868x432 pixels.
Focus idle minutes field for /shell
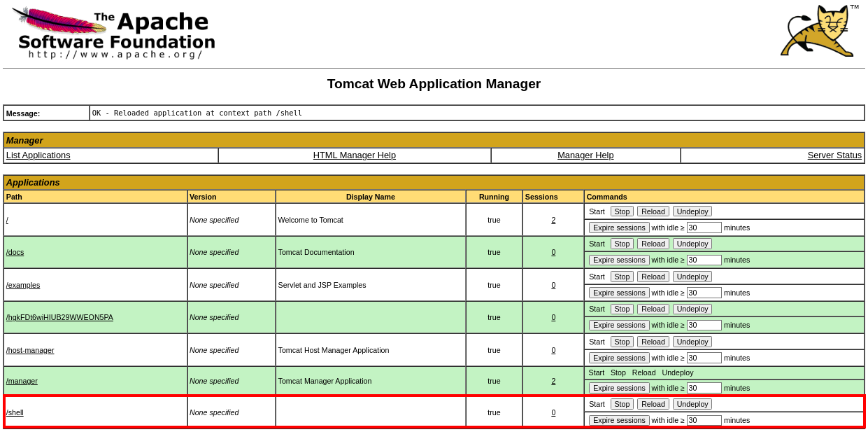point(704,420)
